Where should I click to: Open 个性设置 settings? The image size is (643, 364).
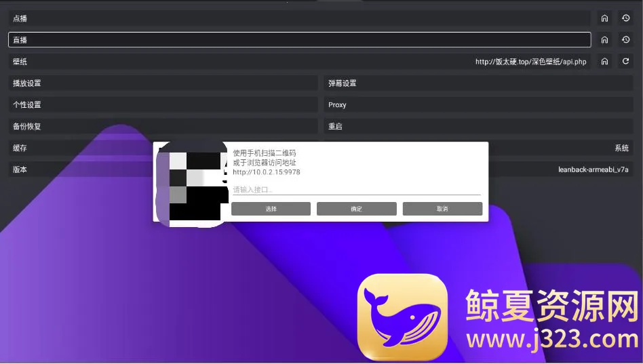[x=163, y=105]
